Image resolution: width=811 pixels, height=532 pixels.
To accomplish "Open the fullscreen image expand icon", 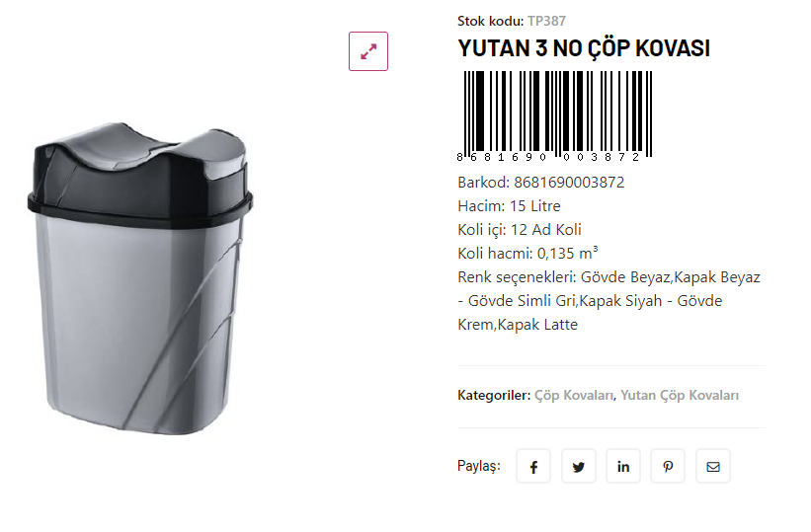I will tap(367, 51).
